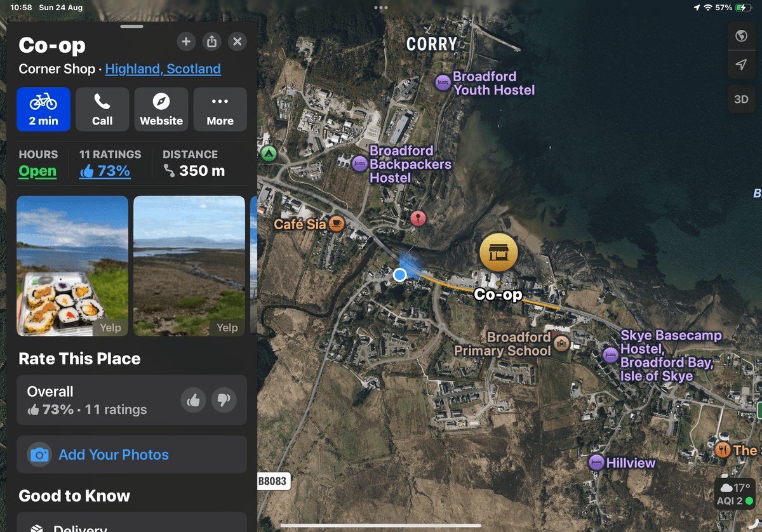Select the Skye Basecamp Hostel marker
Image resolution: width=762 pixels, height=532 pixels.
(x=610, y=356)
